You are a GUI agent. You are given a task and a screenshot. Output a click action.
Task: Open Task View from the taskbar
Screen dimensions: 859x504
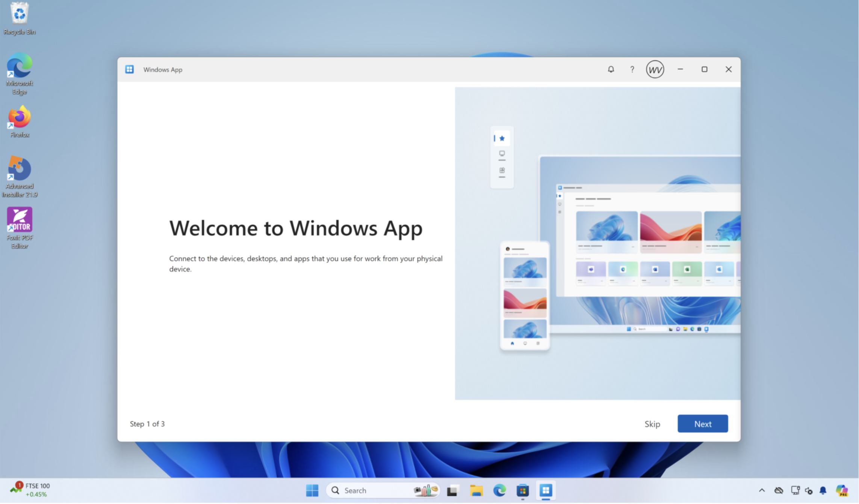453,490
